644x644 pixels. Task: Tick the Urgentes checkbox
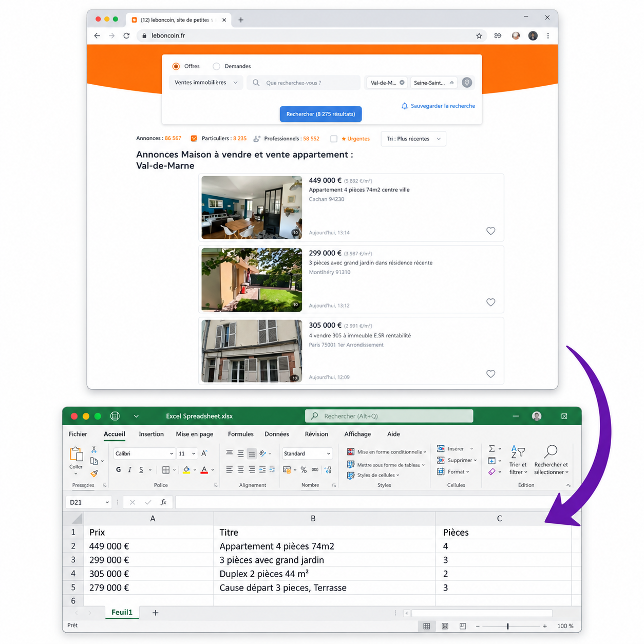tap(334, 139)
